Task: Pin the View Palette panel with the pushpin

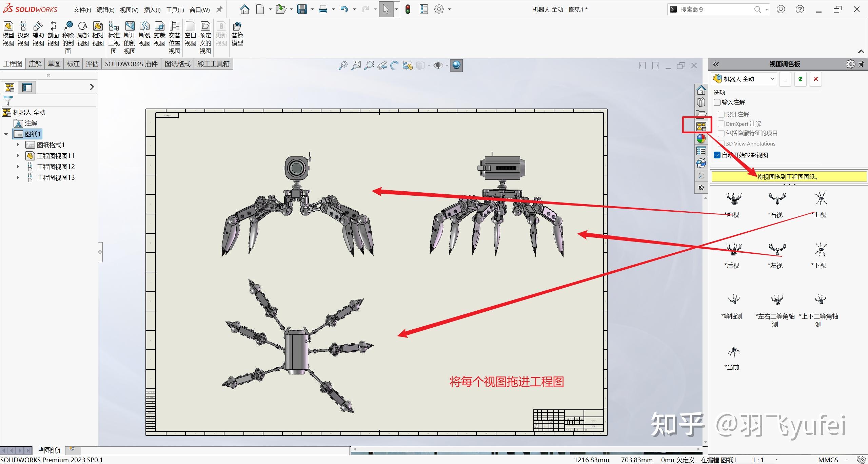Action: (862, 64)
